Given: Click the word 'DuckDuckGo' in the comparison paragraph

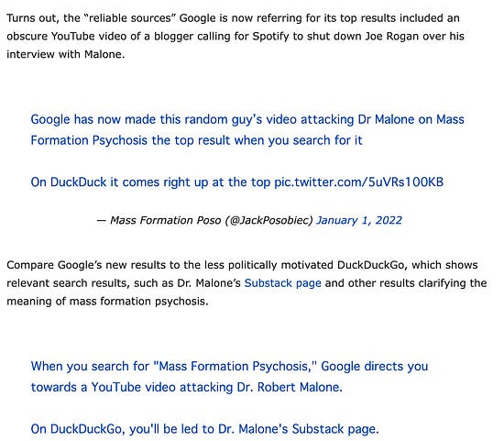Looking at the screenshot, I should 372,265.
